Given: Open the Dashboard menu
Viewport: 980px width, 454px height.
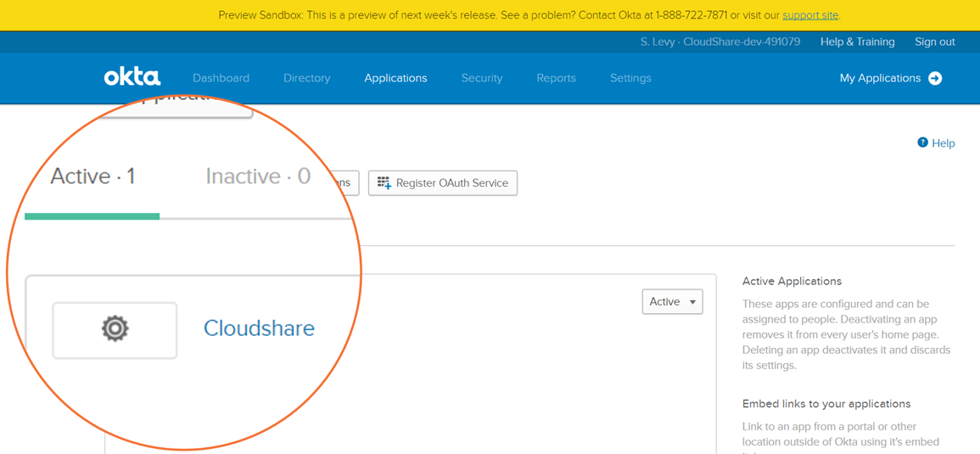Looking at the screenshot, I should (221, 78).
